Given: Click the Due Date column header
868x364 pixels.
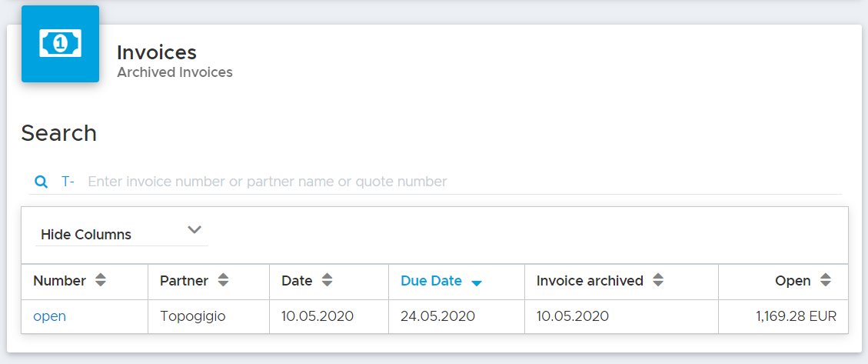Looking at the screenshot, I should (x=431, y=281).
